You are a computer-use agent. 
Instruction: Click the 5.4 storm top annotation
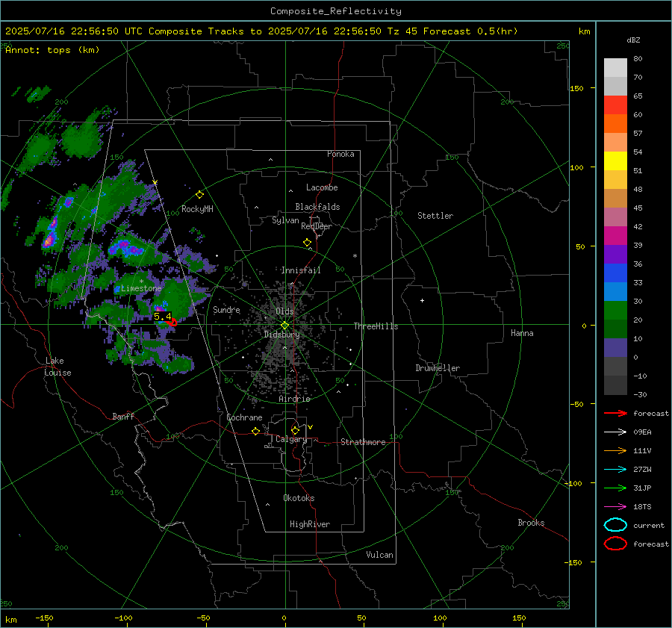coord(163,317)
